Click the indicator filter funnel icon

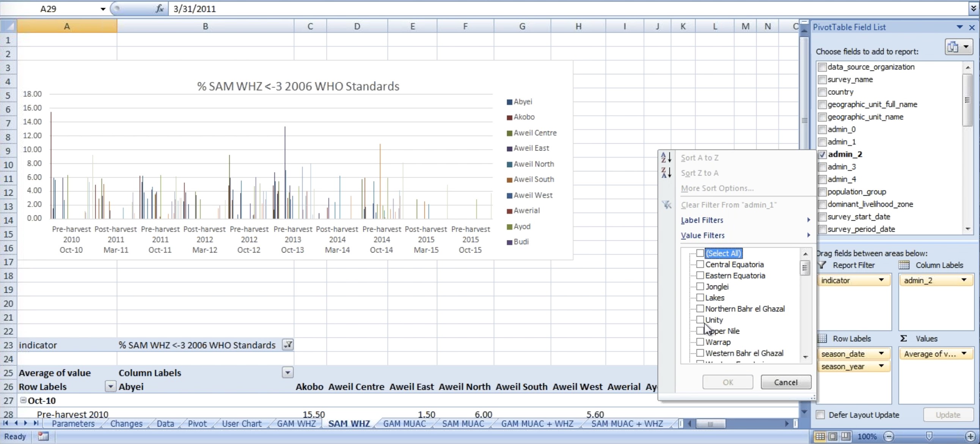tap(287, 345)
